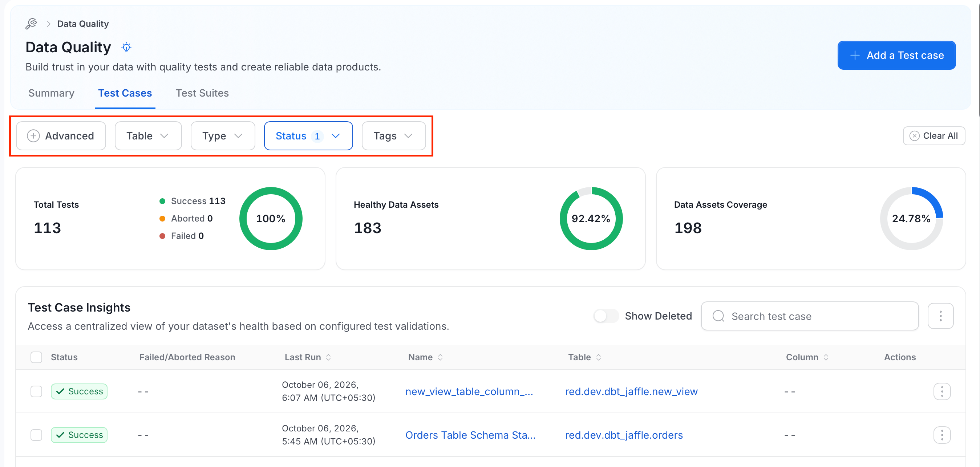Check the Orders Table Schema row checkbox
Image resolution: width=980 pixels, height=467 pixels.
tap(36, 435)
